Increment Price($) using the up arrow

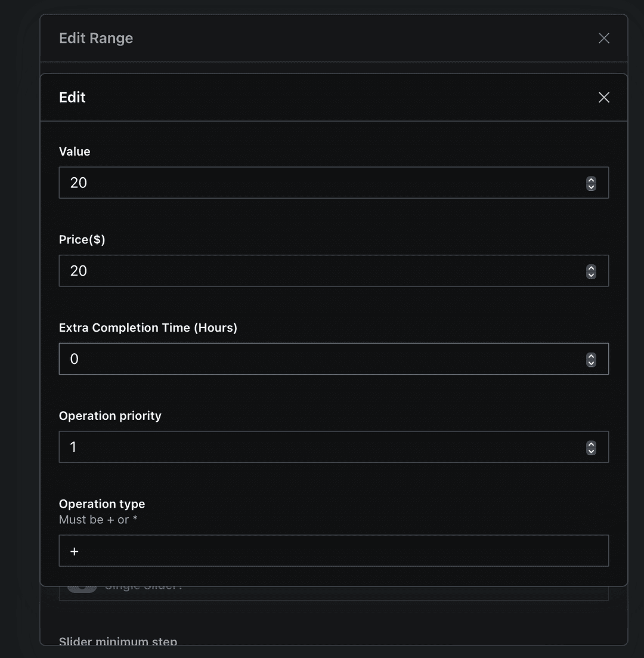point(591,268)
